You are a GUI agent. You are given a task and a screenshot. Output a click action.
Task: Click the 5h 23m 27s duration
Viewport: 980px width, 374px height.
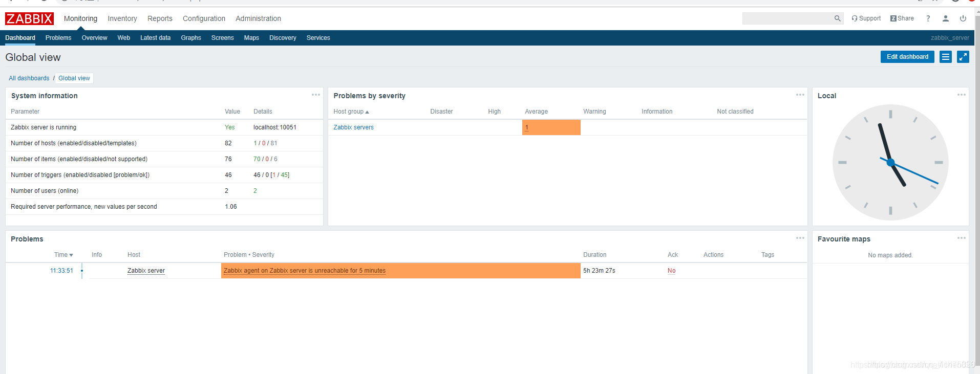click(x=599, y=271)
